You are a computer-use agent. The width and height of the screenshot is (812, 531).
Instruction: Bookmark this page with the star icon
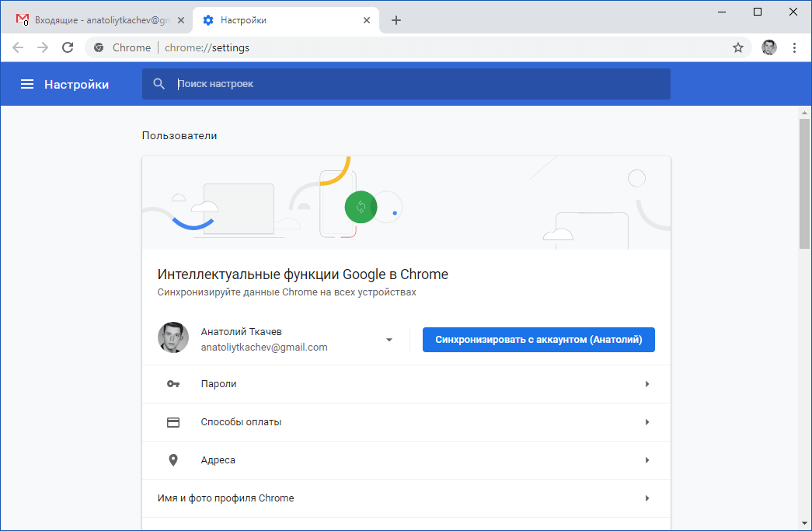(737, 47)
